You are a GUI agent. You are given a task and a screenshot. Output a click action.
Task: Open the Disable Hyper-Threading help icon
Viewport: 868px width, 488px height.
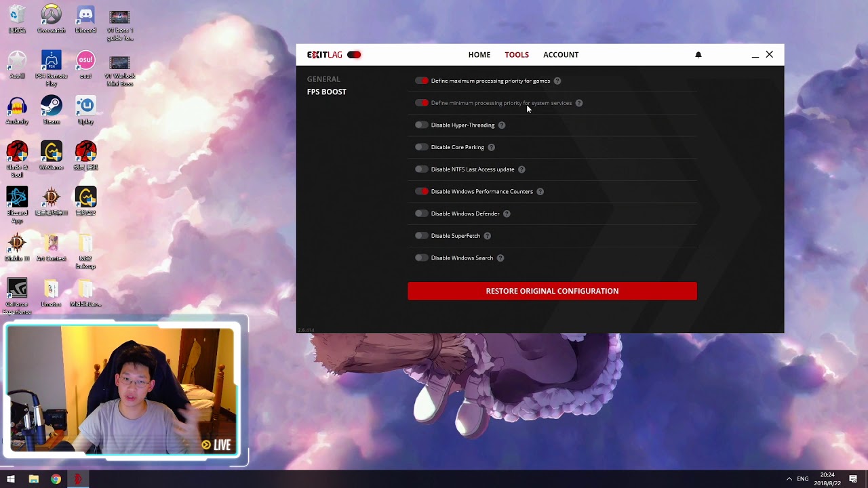502,125
